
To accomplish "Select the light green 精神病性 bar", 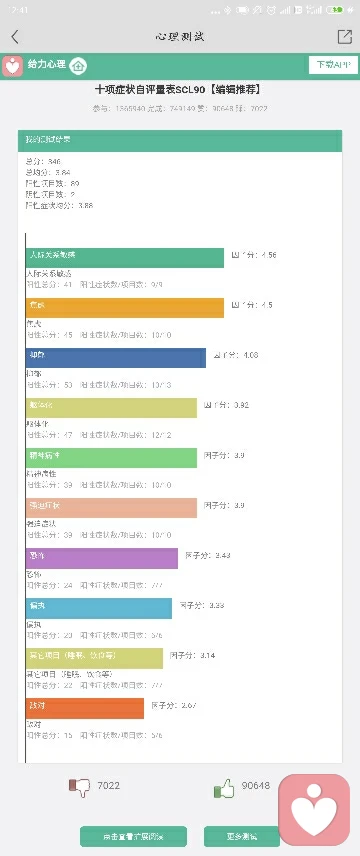I will (x=111, y=458).
